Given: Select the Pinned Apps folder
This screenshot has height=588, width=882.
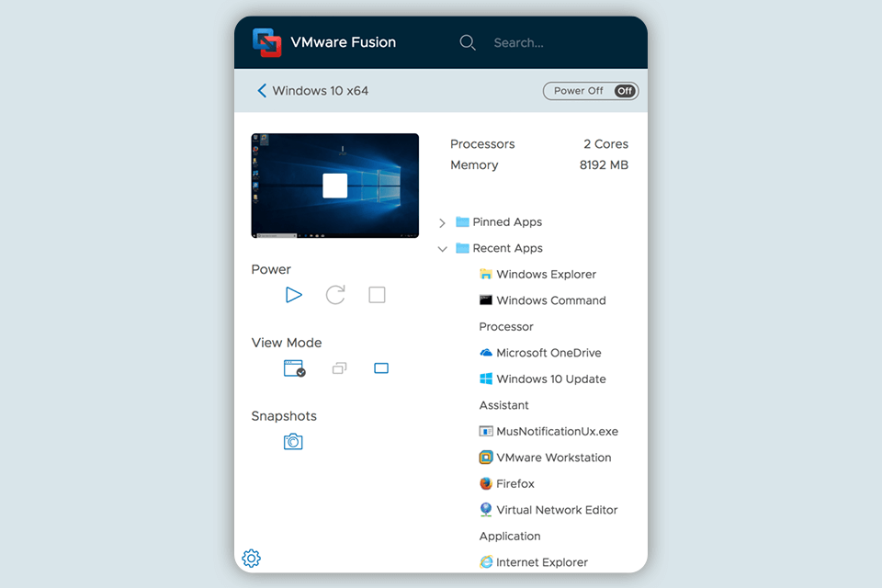Looking at the screenshot, I should (499, 222).
